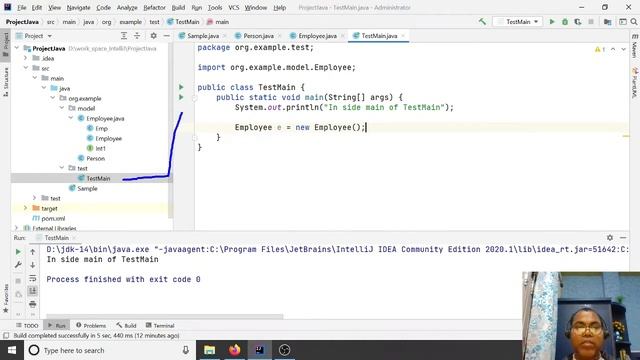Collapse the ProjectJava root node

pos(17,48)
